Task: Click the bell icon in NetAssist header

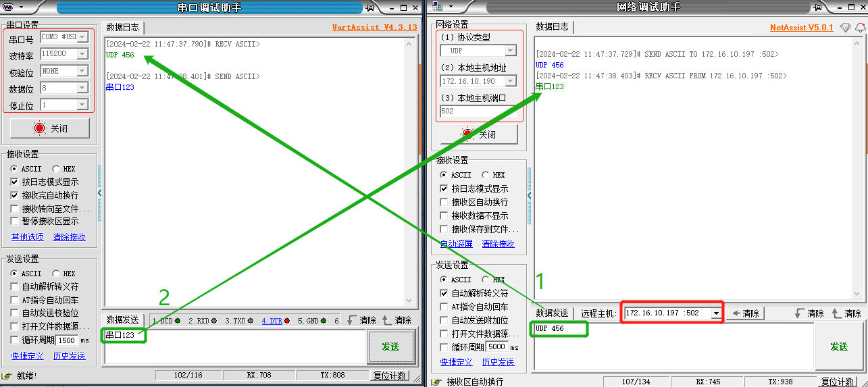Action: (861, 28)
